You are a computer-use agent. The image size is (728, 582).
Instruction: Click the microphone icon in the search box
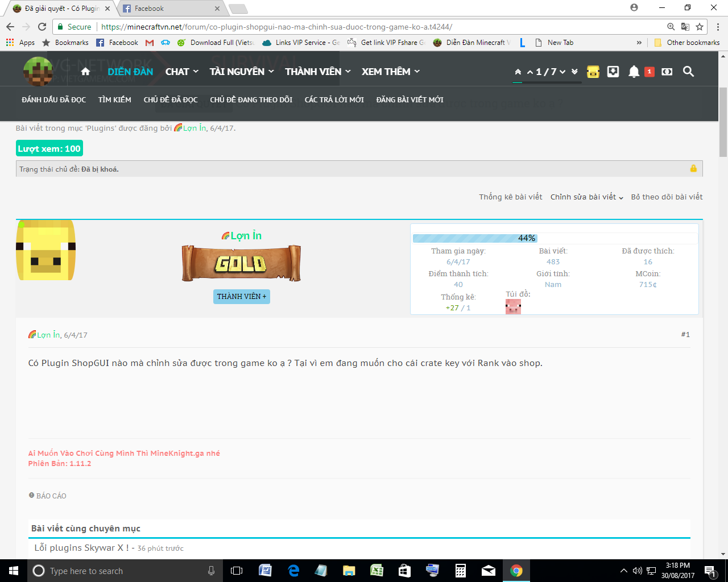[x=211, y=571]
